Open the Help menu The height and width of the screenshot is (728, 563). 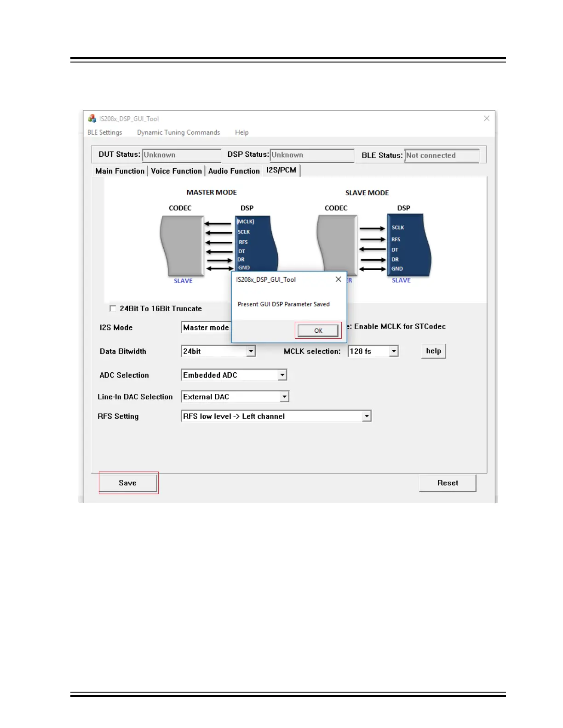pos(241,132)
